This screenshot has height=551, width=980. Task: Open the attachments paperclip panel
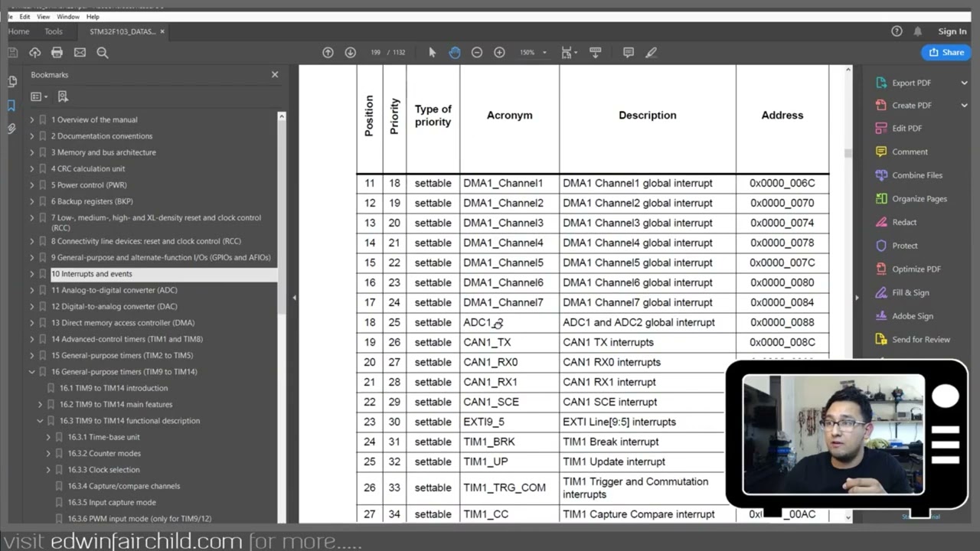[x=11, y=129]
